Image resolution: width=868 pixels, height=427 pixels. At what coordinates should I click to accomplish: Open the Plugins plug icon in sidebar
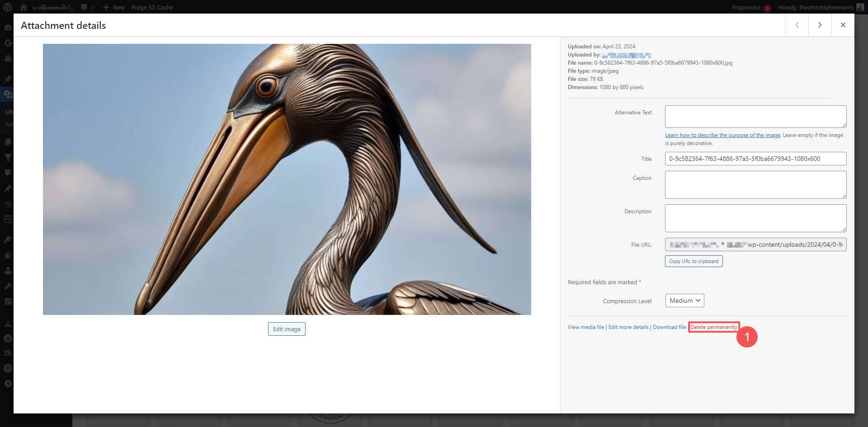point(8,254)
